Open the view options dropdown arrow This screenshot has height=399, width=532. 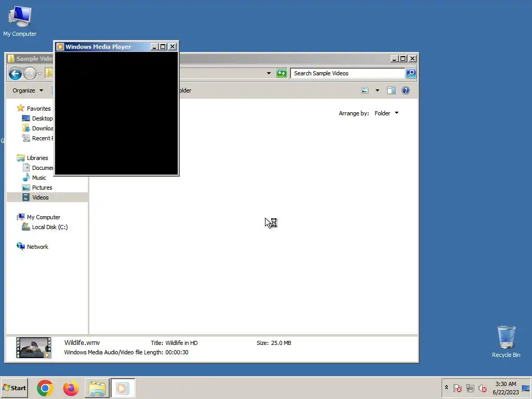coord(377,90)
